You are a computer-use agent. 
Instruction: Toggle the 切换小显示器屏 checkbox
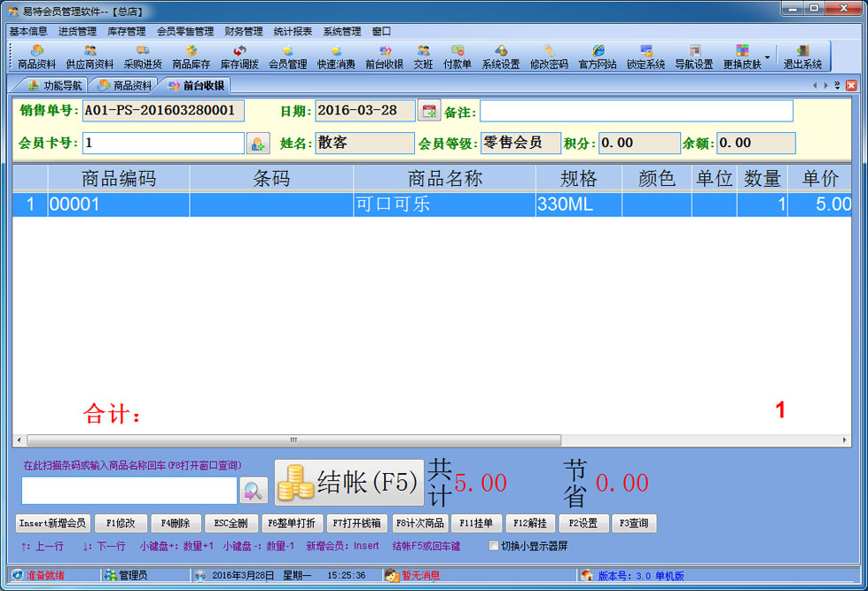click(x=494, y=546)
